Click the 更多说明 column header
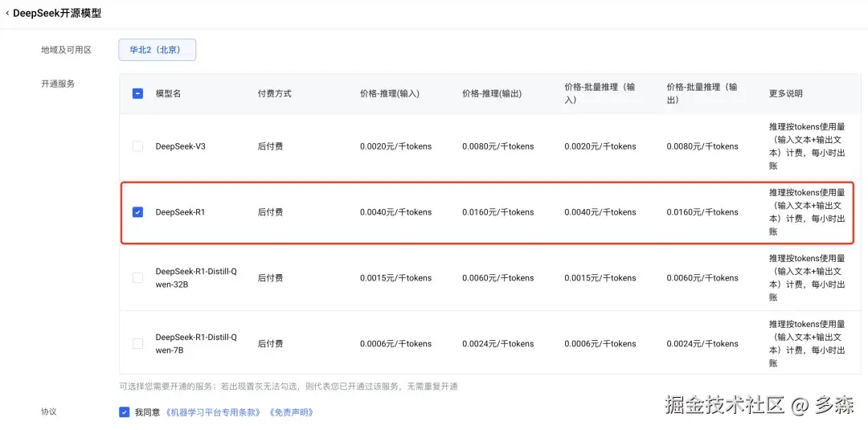Image resolution: width=868 pixels, height=430 pixels. 785,94
